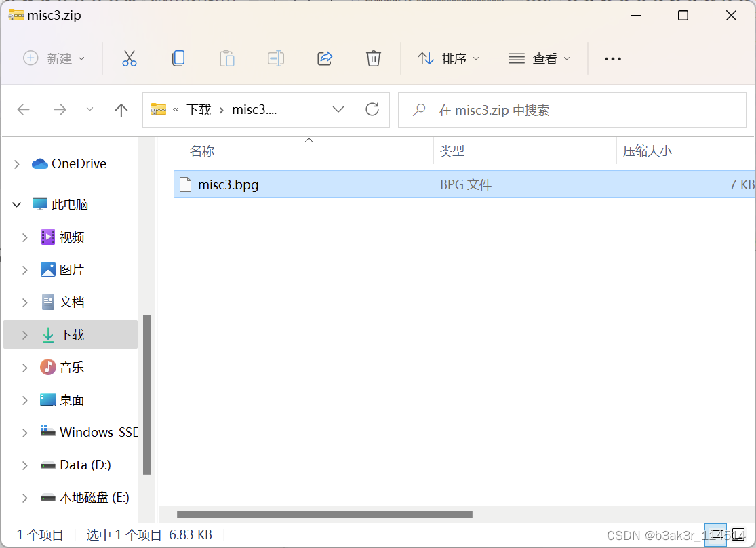Click the Rename icon
Image resolution: width=756 pixels, height=548 pixels.
click(276, 58)
